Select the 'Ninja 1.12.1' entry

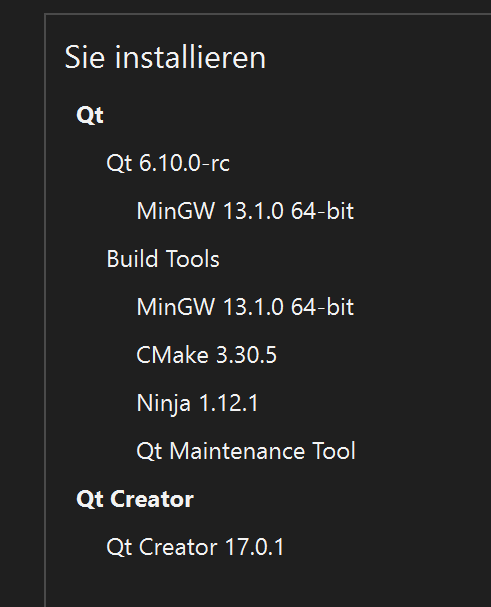197,403
